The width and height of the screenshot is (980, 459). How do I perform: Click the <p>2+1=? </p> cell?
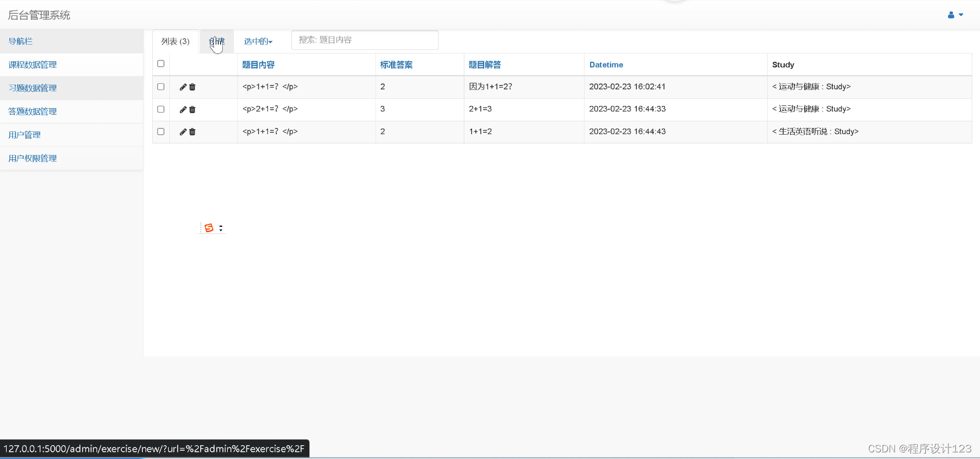307,109
